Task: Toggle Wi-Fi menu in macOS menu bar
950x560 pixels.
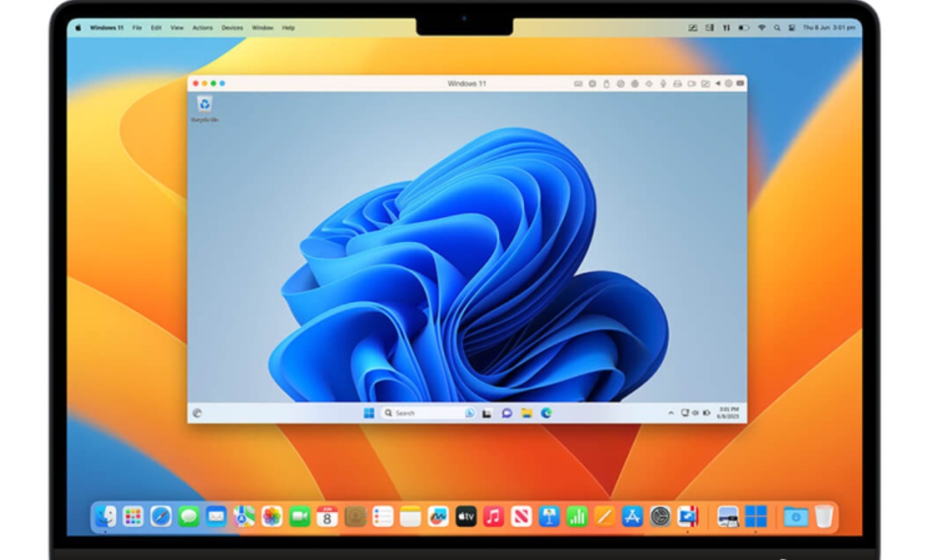Action: pyautogui.click(x=762, y=28)
